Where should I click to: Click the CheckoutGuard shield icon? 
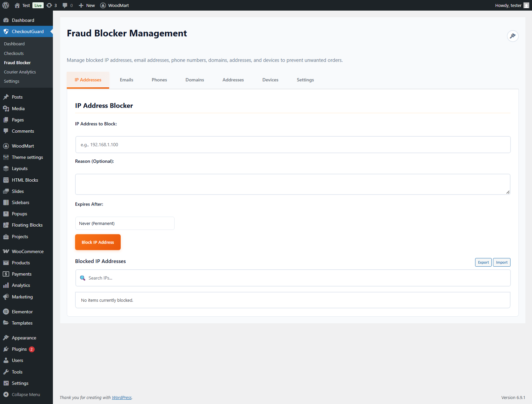point(6,31)
